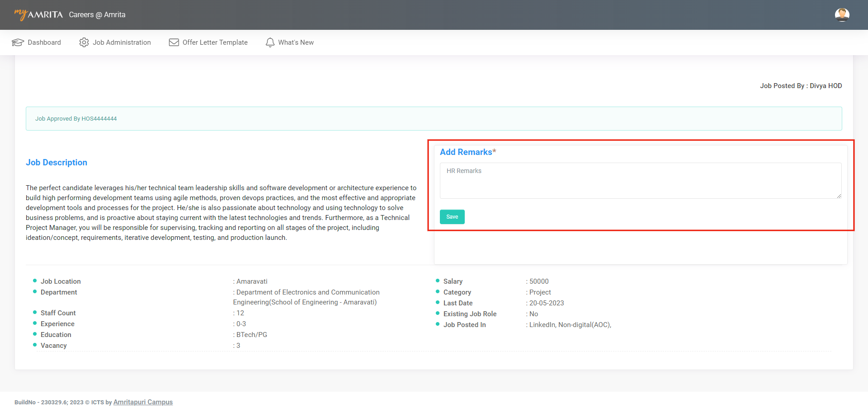Open the user profile avatar
Viewport: 868px width, 412px height.
842,14
